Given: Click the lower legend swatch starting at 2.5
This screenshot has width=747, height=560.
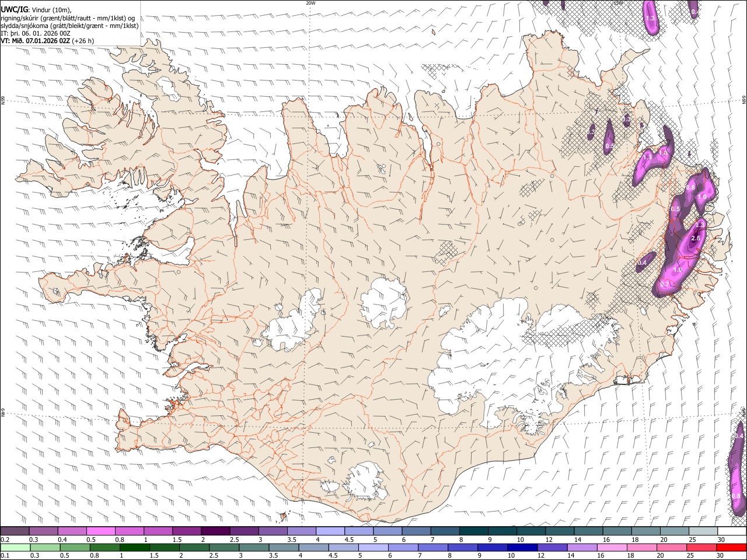Looking at the screenshot, I should pos(224,547).
